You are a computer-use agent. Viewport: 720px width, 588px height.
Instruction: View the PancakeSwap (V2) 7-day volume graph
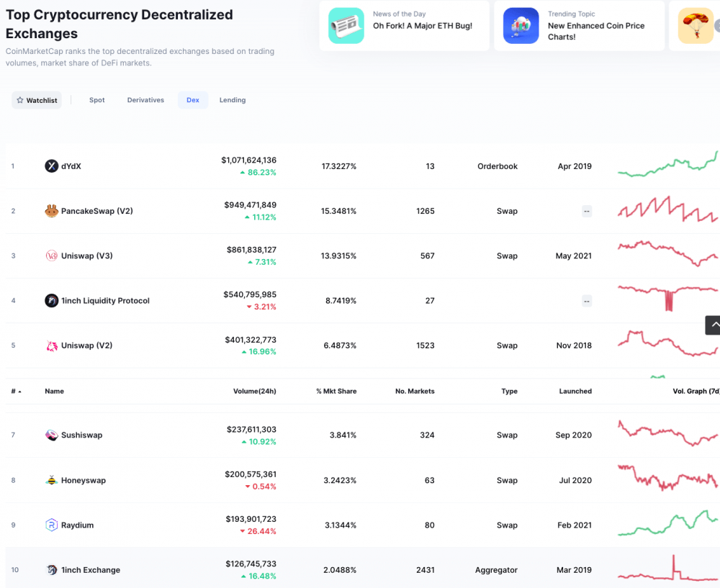tap(667, 209)
